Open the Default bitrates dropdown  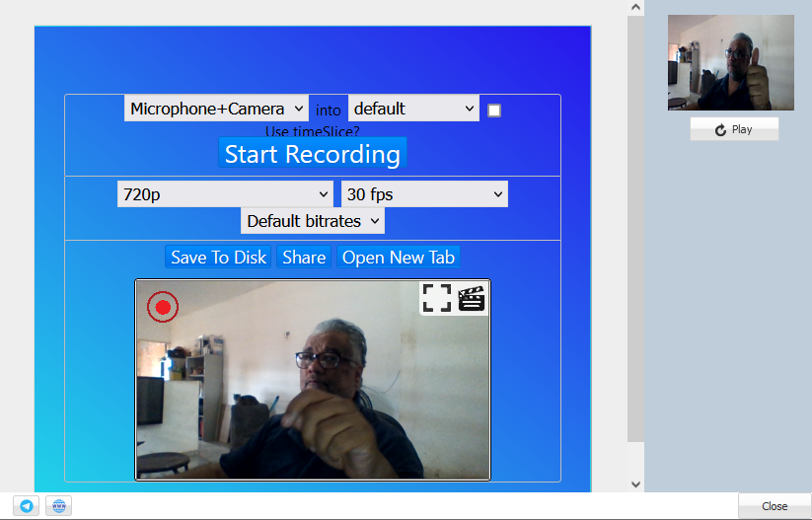[x=313, y=221]
